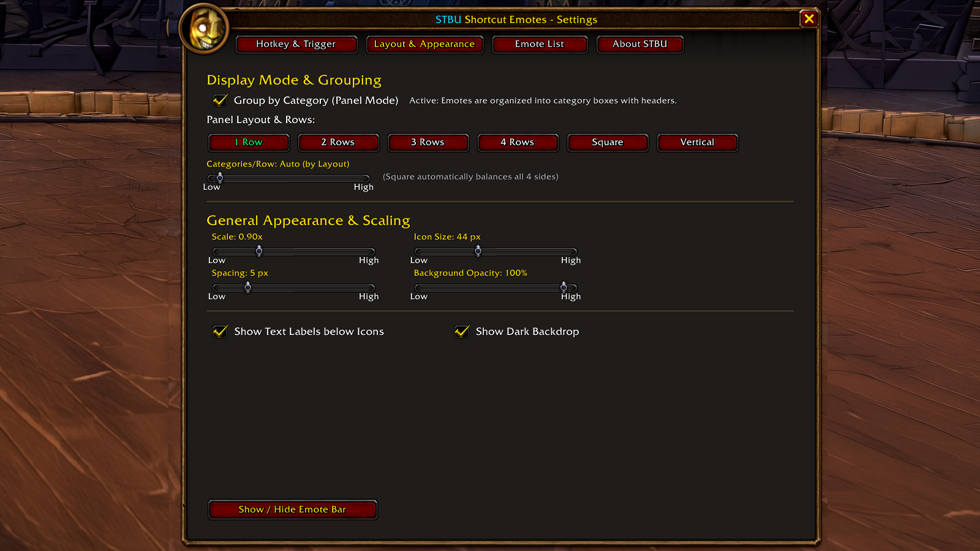Viewport: 980px width, 551px height.
Task: Click the Square auto-balance hint text
Action: (470, 177)
